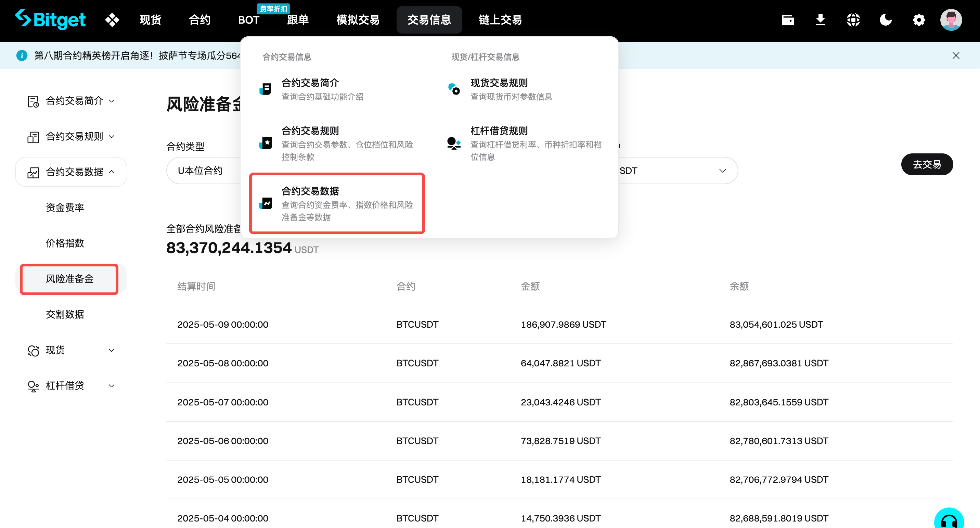The height and width of the screenshot is (528, 980).
Task: Click the 去交易 button
Action: (926, 164)
